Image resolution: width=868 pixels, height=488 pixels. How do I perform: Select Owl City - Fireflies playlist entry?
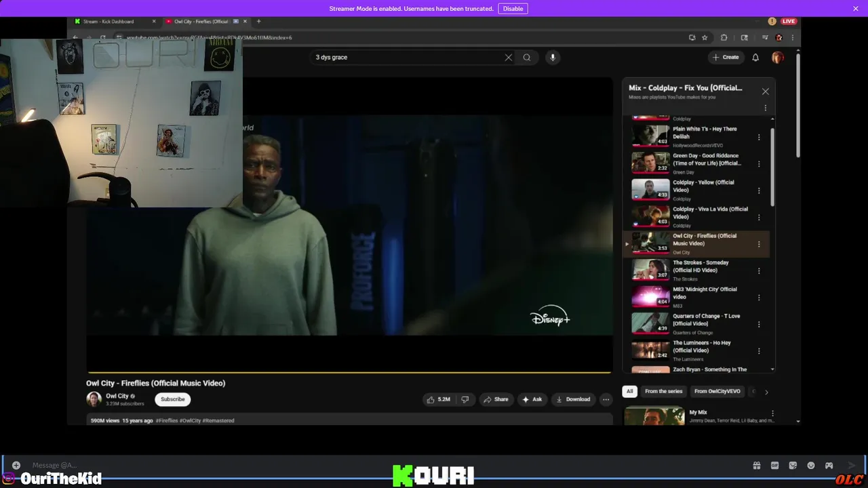(696, 243)
